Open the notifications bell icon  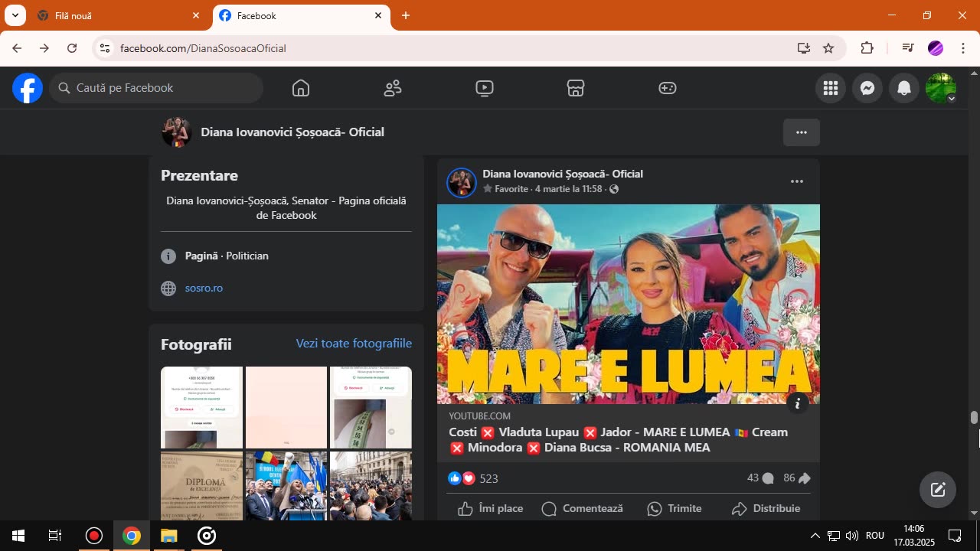[904, 88]
